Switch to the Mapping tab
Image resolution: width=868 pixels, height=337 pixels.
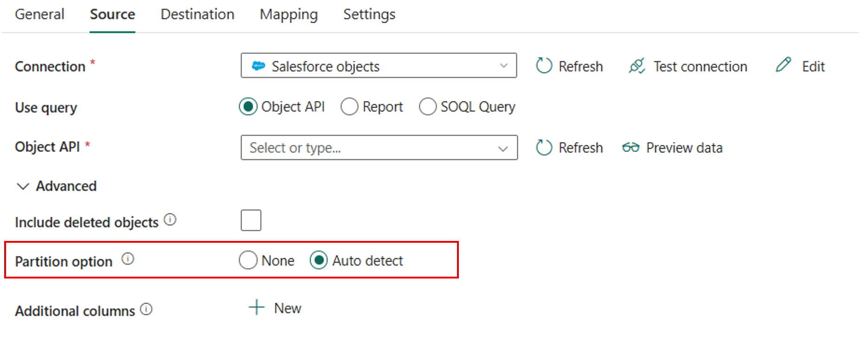tap(288, 14)
